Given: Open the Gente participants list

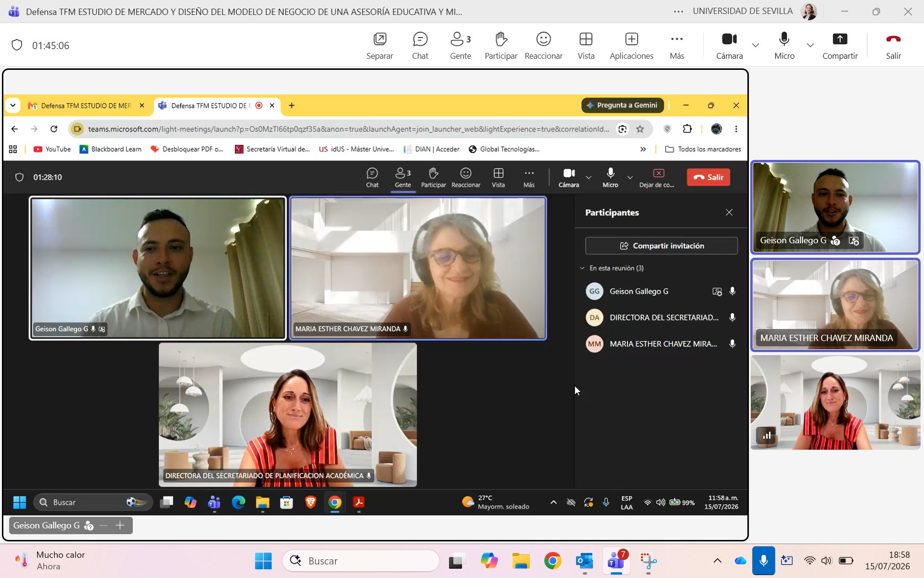Looking at the screenshot, I should tap(461, 46).
